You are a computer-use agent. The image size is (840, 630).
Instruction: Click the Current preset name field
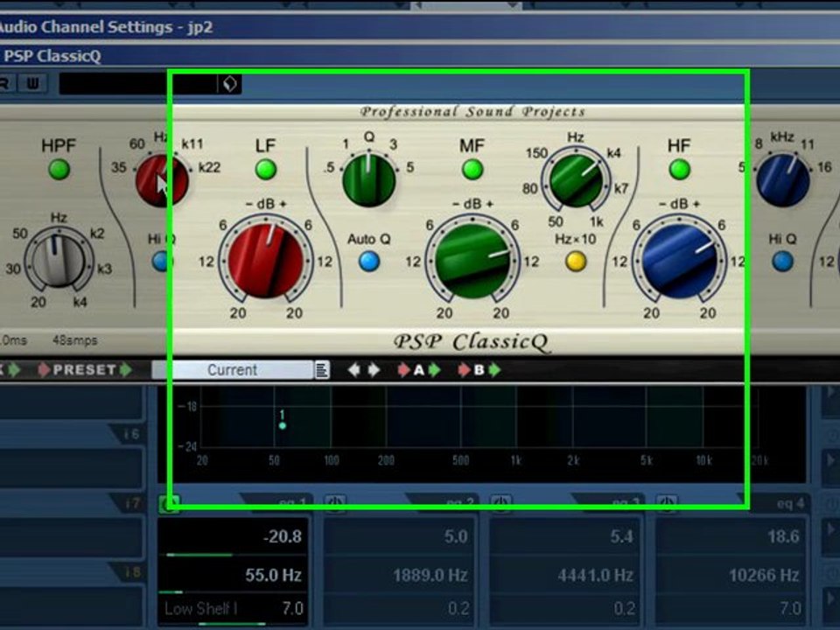(x=233, y=370)
